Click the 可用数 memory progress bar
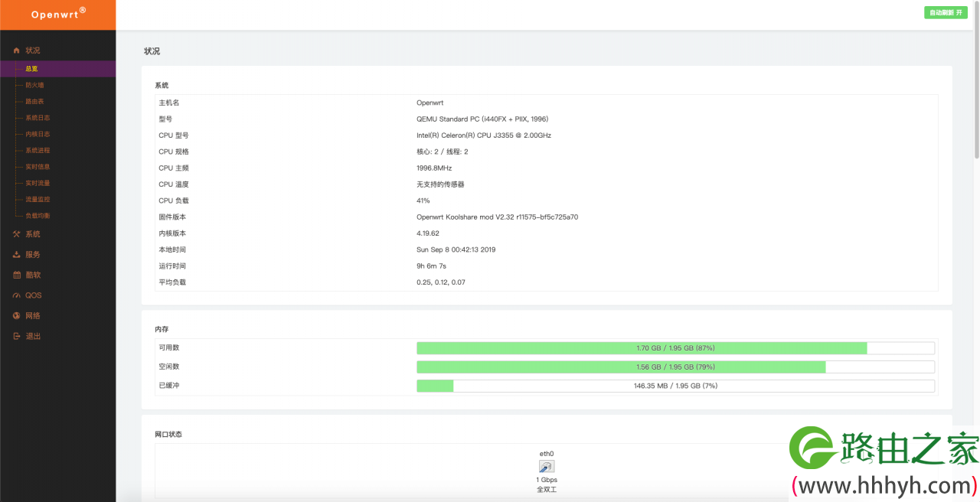 (x=676, y=348)
